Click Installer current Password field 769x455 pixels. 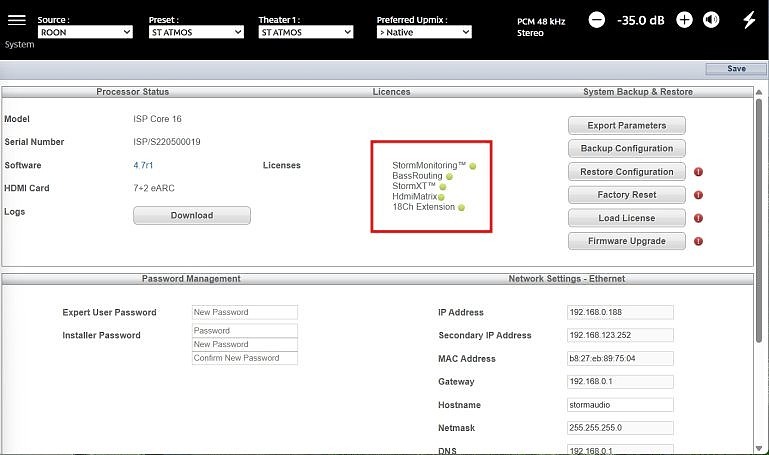(x=245, y=330)
